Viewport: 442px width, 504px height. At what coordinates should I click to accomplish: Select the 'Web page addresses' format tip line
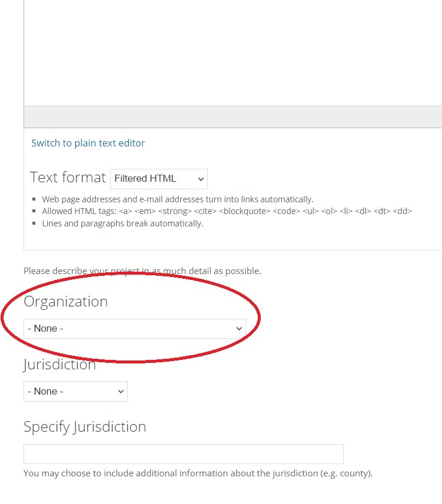(178, 199)
